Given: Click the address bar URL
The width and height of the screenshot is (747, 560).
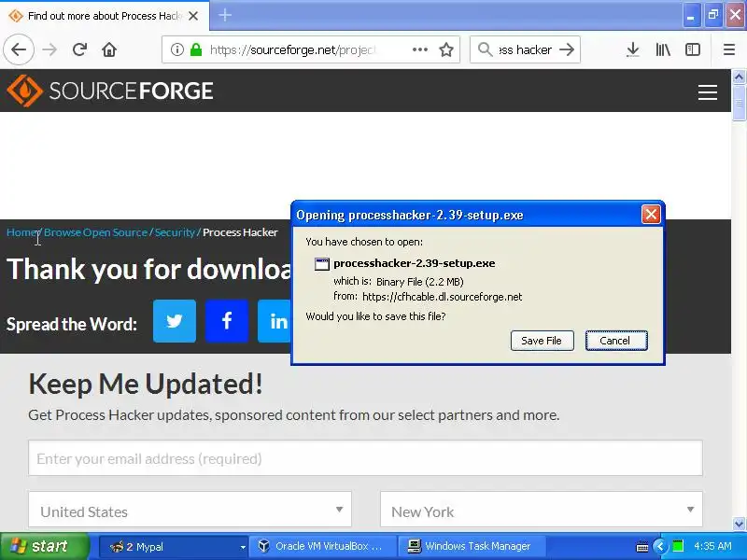Looking at the screenshot, I should pyautogui.click(x=292, y=49).
